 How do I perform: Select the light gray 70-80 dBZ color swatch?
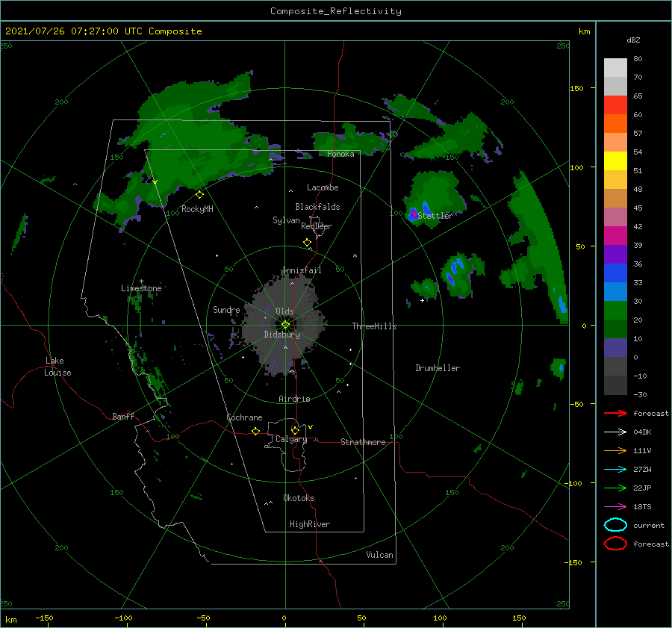615,68
